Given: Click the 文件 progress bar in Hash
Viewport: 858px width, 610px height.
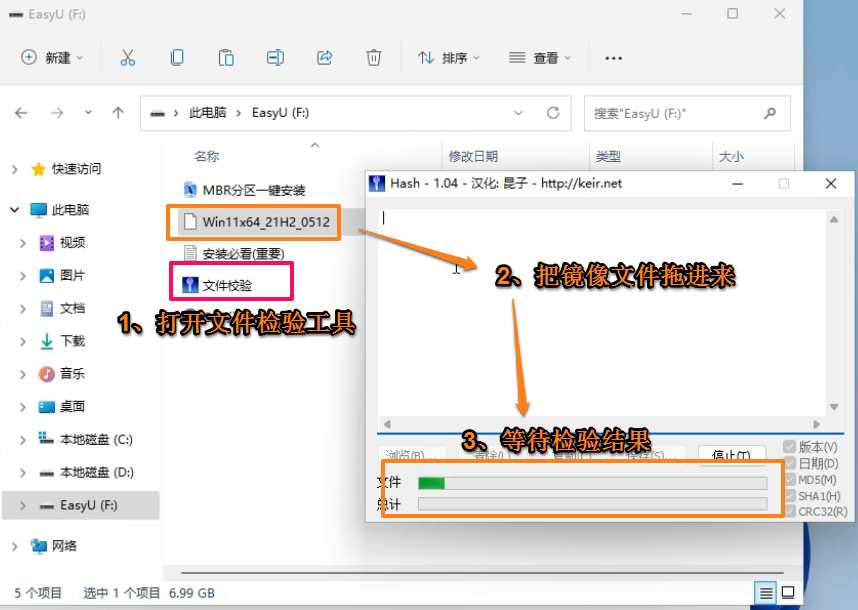Looking at the screenshot, I should pos(592,483).
